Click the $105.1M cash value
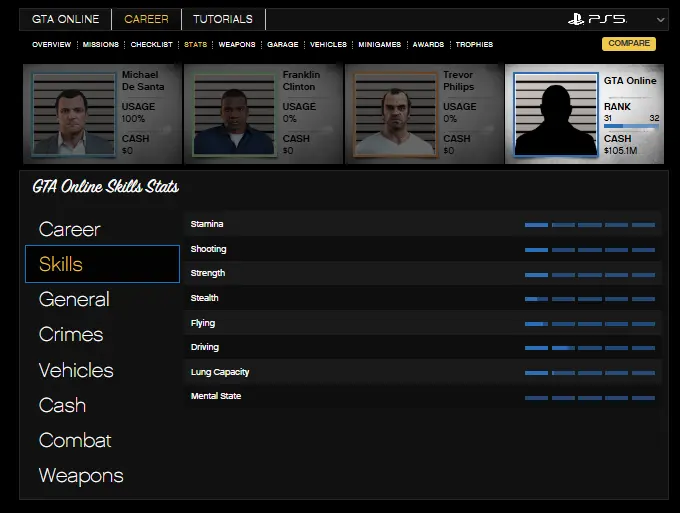Viewport: 680px width, 513px height. coord(620,150)
